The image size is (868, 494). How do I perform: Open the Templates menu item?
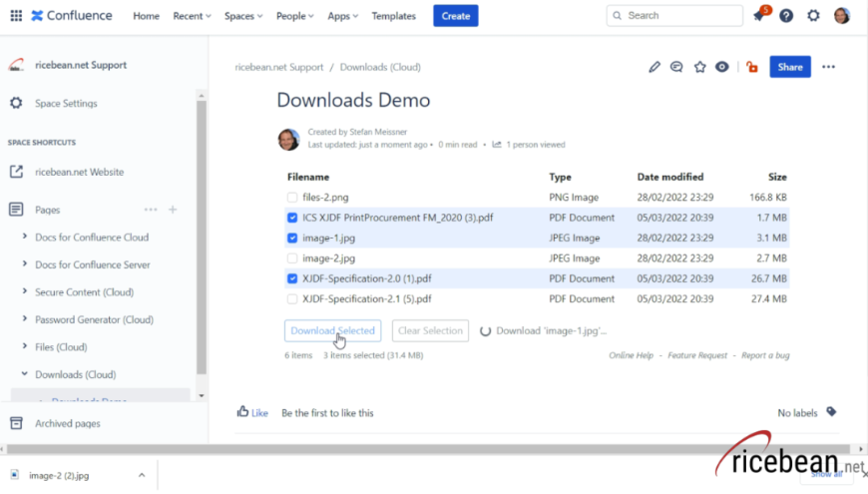point(393,16)
